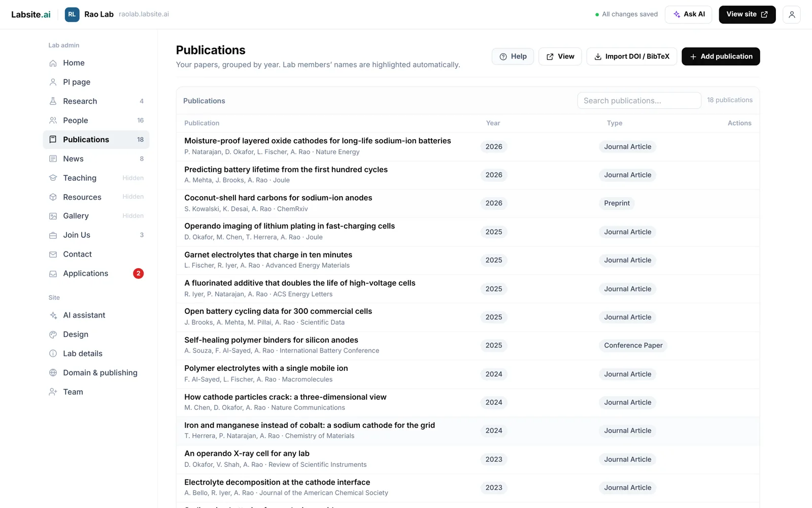Click the Resources cube icon
This screenshot has height=508, width=812.
[x=53, y=197]
